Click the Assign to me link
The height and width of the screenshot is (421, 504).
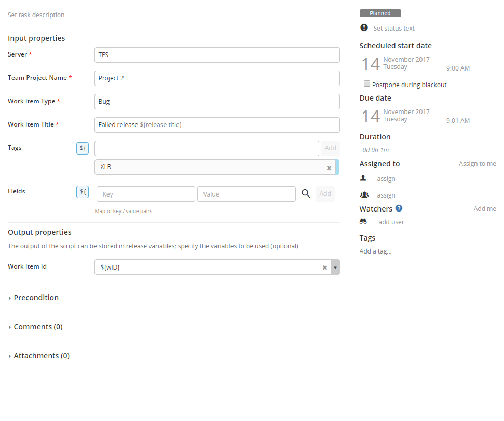pyautogui.click(x=477, y=164)
